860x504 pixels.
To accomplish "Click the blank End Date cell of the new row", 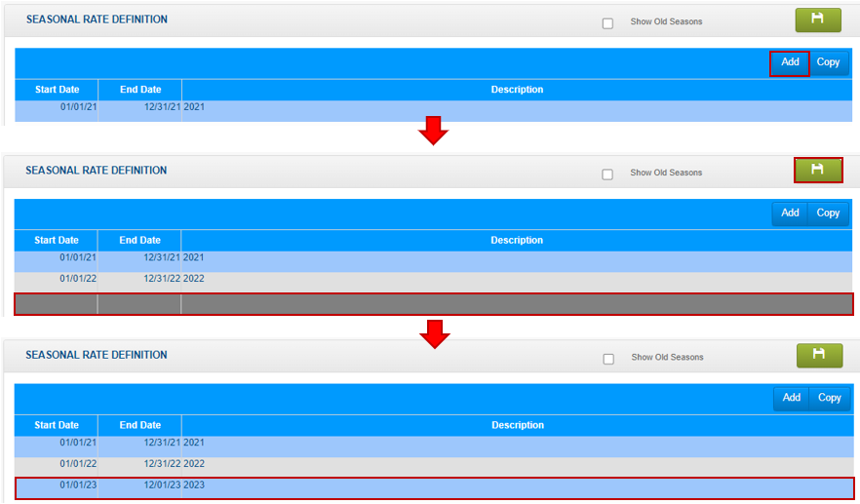I will (x=139, y=304).
